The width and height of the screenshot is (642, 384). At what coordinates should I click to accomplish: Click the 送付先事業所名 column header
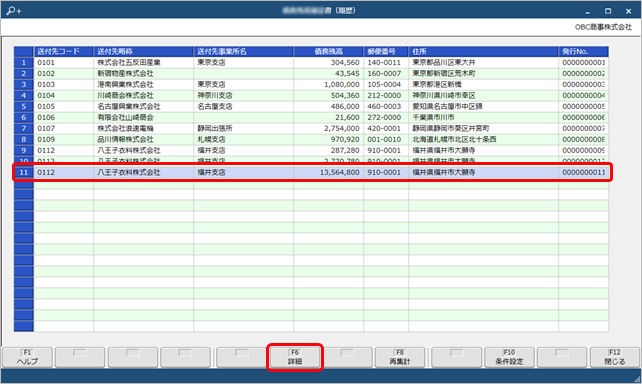(243, 52)
